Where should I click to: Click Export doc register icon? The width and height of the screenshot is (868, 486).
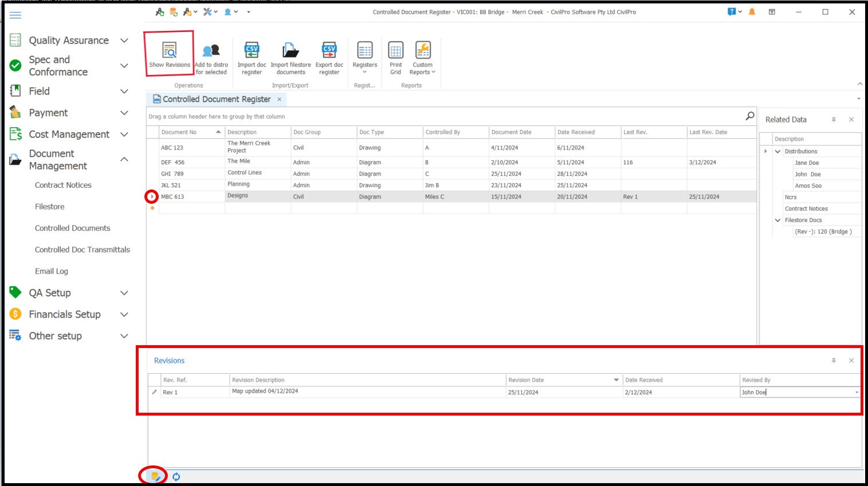(329, 52)
